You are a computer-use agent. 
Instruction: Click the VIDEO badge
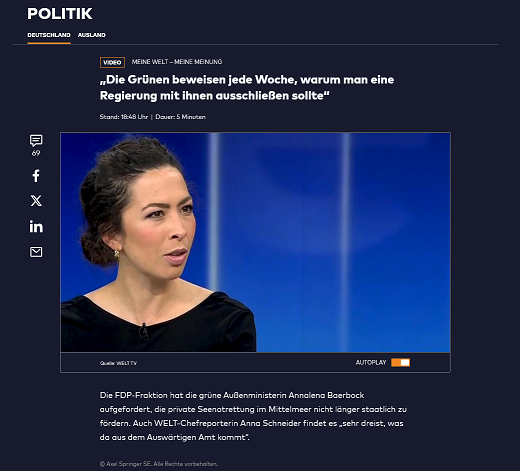(x=112, y=62)
